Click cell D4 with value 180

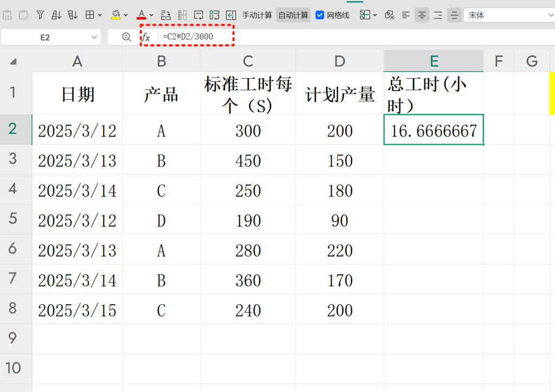pyautogui.click(x=340, y=189)
